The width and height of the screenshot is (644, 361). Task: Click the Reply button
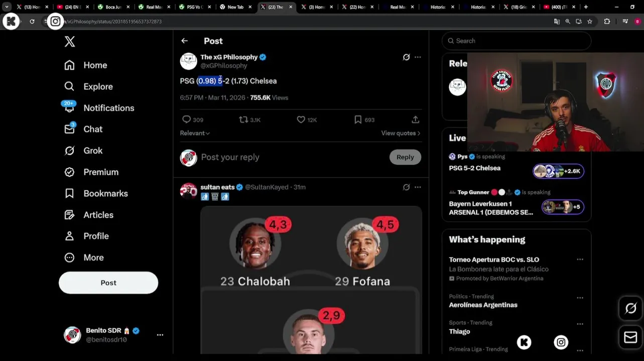pos(405,157)
